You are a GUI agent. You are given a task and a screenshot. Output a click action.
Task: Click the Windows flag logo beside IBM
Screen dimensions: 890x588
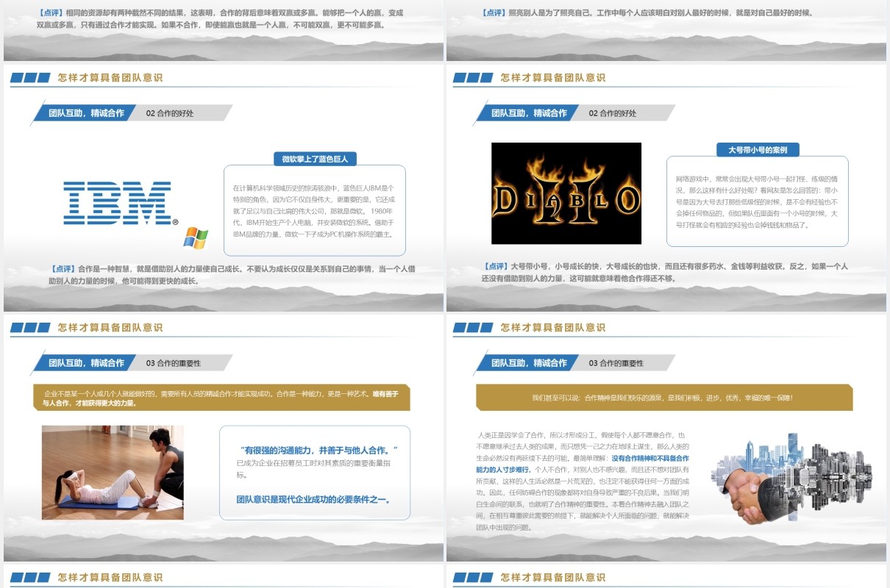click(x=196, y=237)
